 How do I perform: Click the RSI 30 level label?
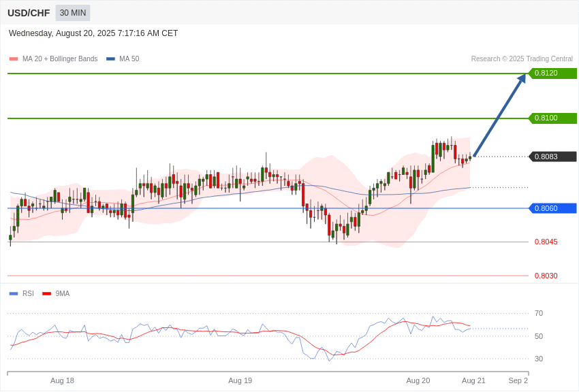539,359
